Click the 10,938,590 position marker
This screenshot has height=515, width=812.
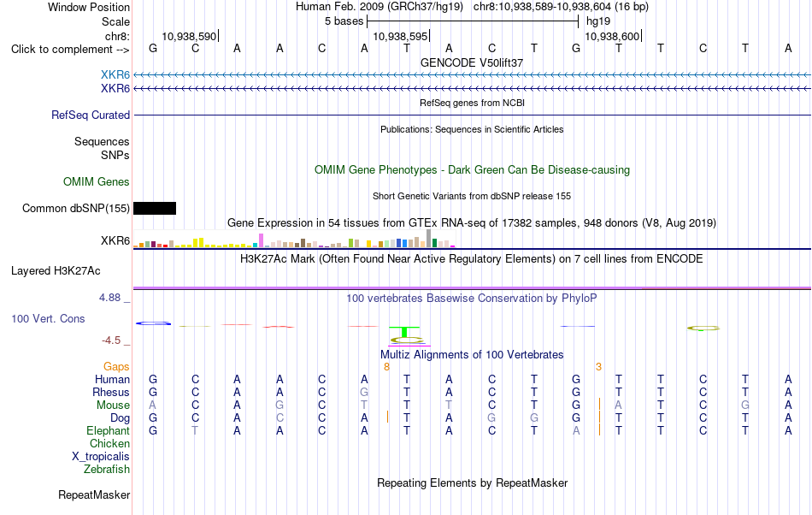coord(189,36)
